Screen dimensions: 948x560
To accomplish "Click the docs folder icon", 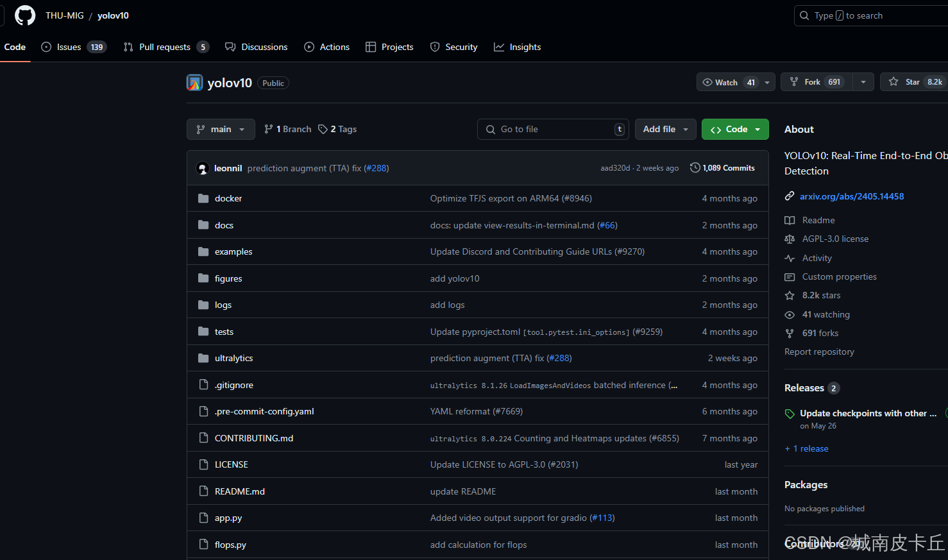I will coord(203,225).
